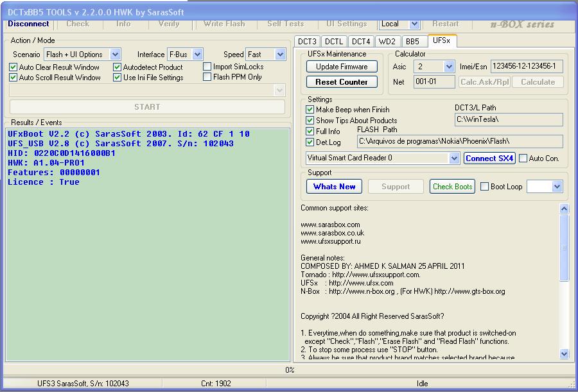Click the UI Settings toolbar button
Viewport: 578px width, 392px height.
tap(347, 24)
